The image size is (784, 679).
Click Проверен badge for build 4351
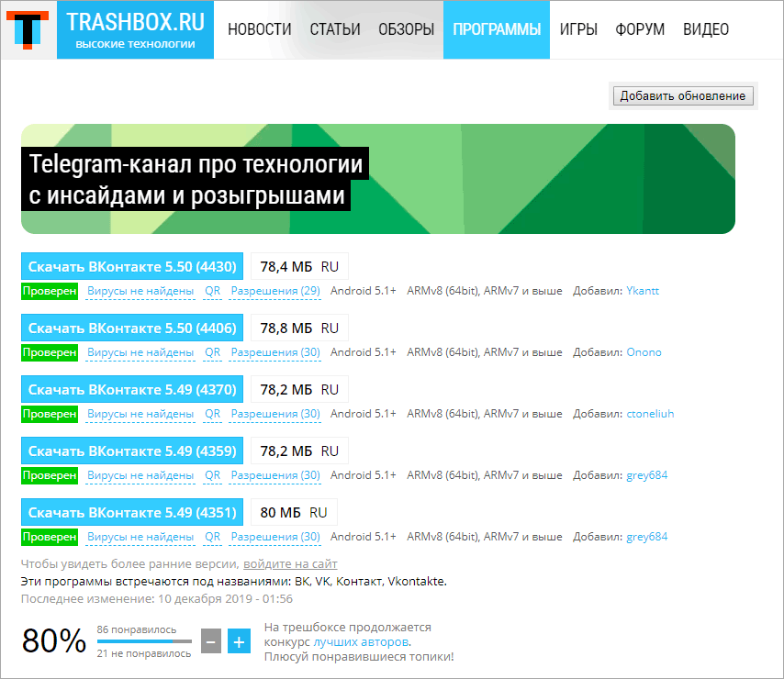pyautogui.click(x=50, y=537)
